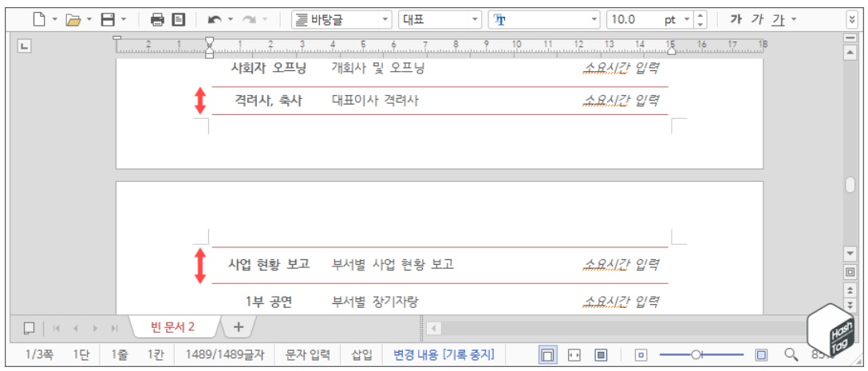868x371 pixels.
Task: Toggle underline 가 formatting
Action: [779, 20]
